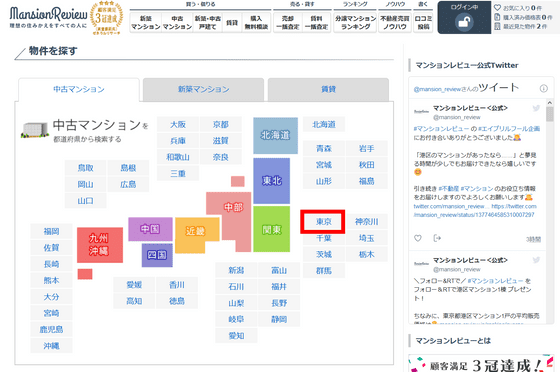
Task: Click Twitter bird icon on second tweet
Action: click(x=536, y=260)
